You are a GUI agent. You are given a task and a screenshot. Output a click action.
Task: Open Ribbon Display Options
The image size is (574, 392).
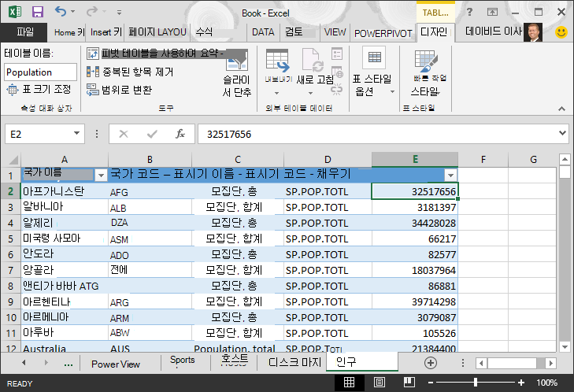(x=492, y=12)
